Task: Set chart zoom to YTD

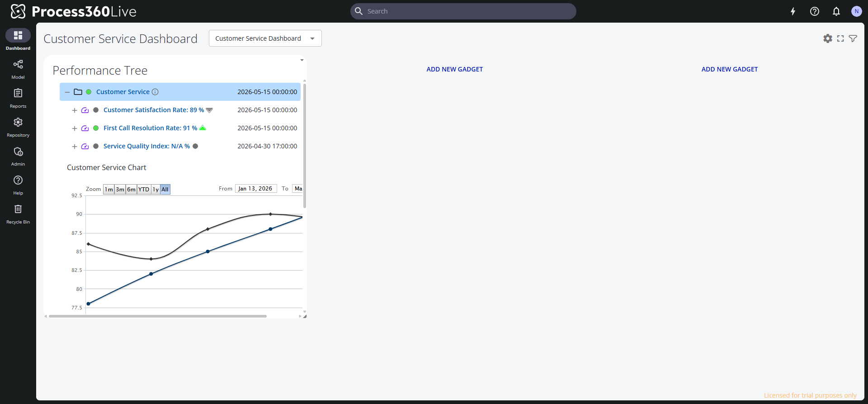Action: tap(144, 189)
